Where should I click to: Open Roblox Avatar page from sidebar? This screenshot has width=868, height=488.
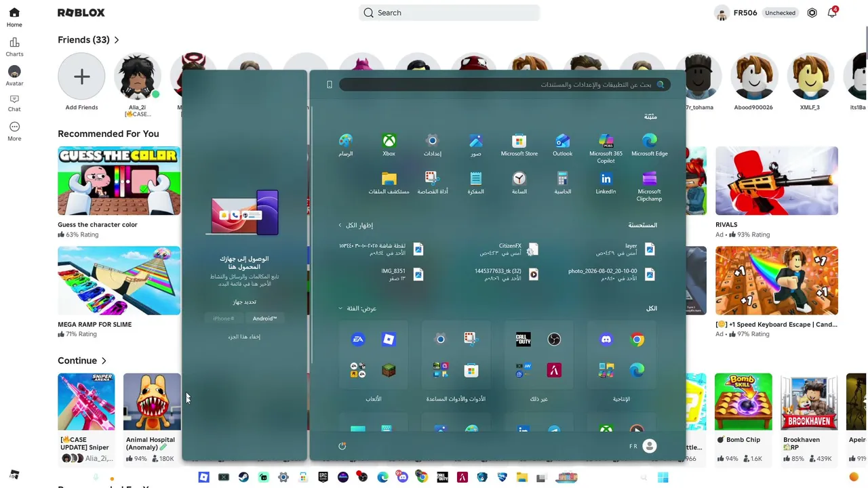click(x=14, y=76)
